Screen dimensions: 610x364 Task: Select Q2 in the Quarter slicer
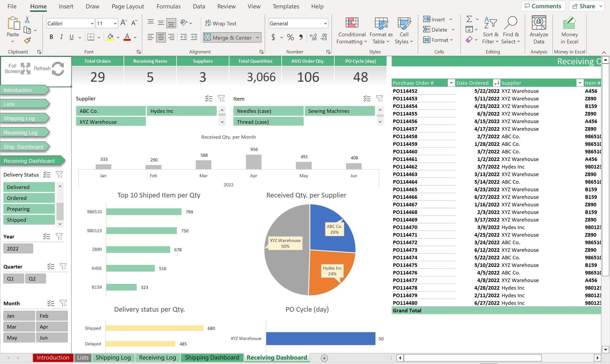(35, 278)
